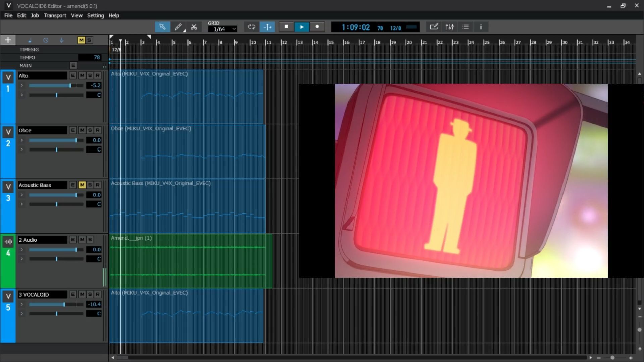Select the scissors cut tool
The height and width of the screenshot is (362, 644).
pos(194,27)
